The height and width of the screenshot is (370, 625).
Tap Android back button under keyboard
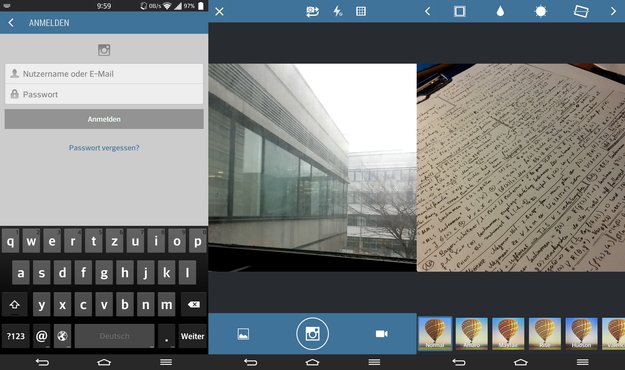click(x=42, y=362)
